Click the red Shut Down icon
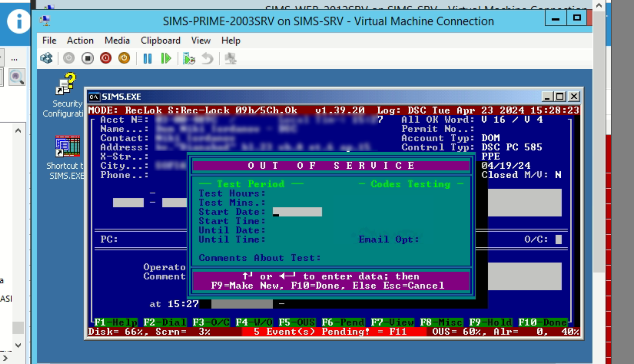634x364 pixels. coord(106,58)
